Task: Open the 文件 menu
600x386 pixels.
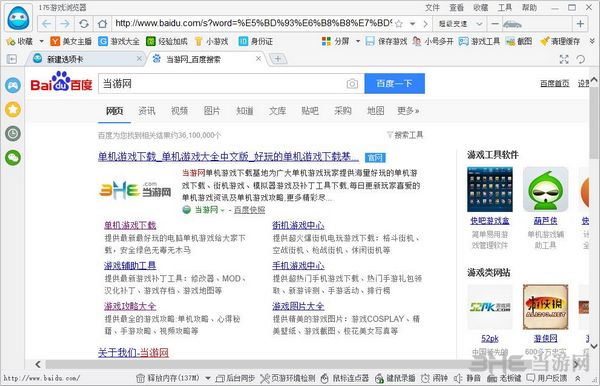Action: [432, 7]
